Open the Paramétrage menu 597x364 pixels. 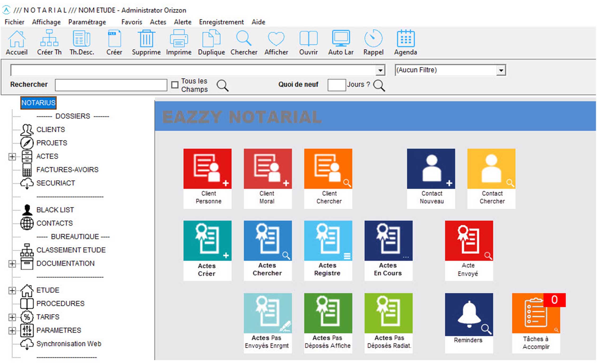click(87, 22)
